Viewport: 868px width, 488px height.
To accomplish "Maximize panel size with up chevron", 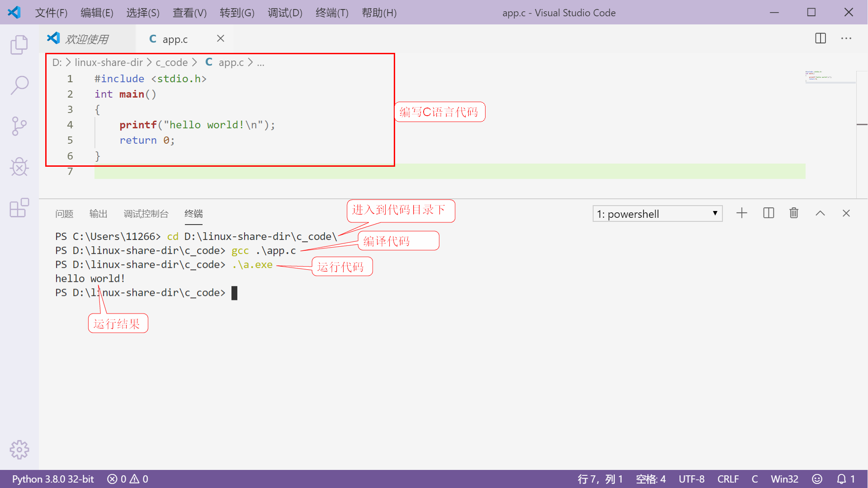I will pyautogui.click(x=820, y=213).
